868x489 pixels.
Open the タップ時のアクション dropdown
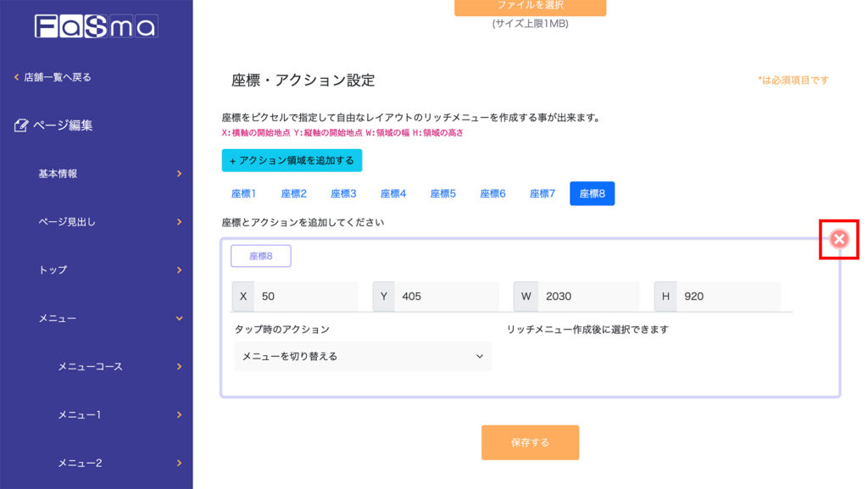click(x=363, y=357)
